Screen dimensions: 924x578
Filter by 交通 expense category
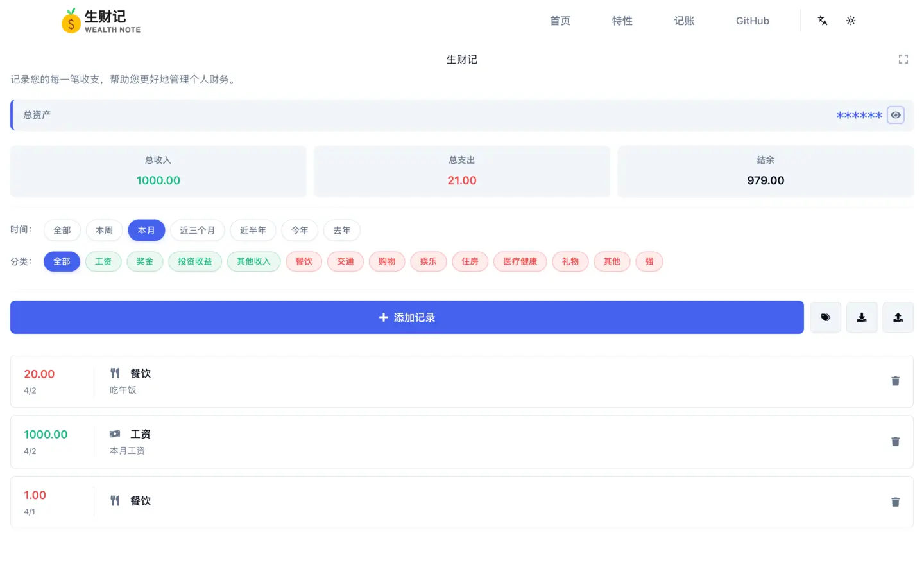(x=345, y=261)
